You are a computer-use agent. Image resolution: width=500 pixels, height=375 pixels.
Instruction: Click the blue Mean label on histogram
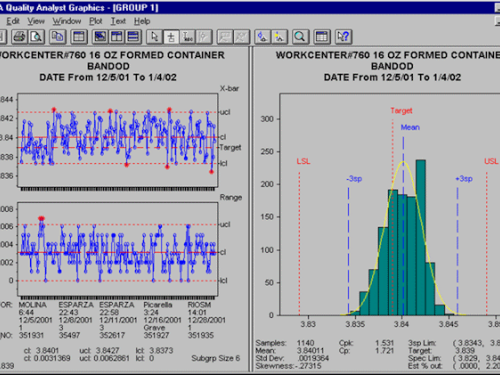pyautogui.click(x=410, y=127)
